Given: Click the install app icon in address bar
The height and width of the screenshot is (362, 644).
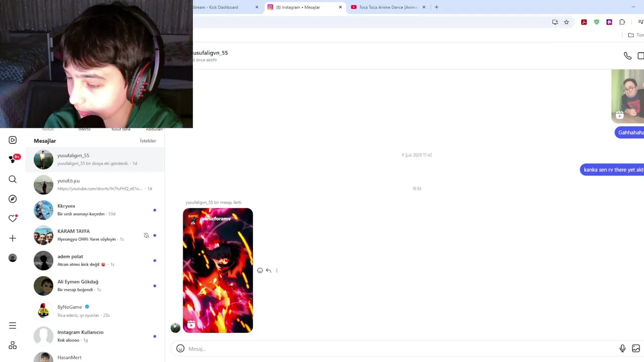Looking at the screenshot, I should [555, 22].
